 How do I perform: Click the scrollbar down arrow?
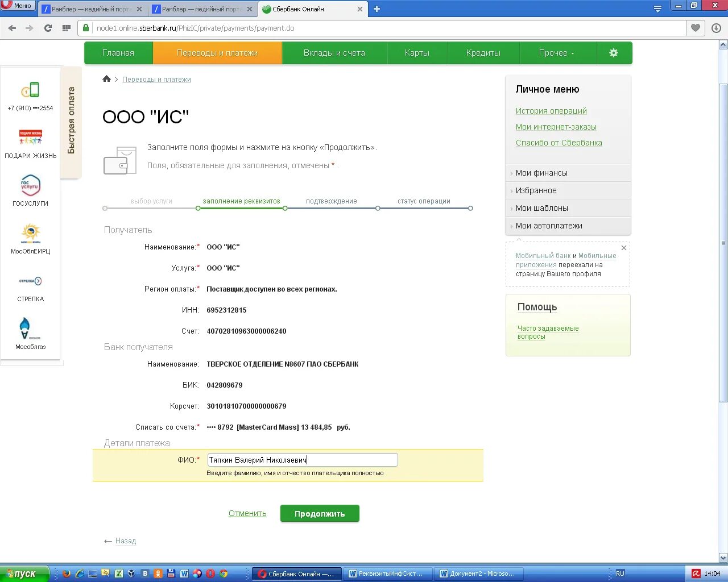[723, 558]
